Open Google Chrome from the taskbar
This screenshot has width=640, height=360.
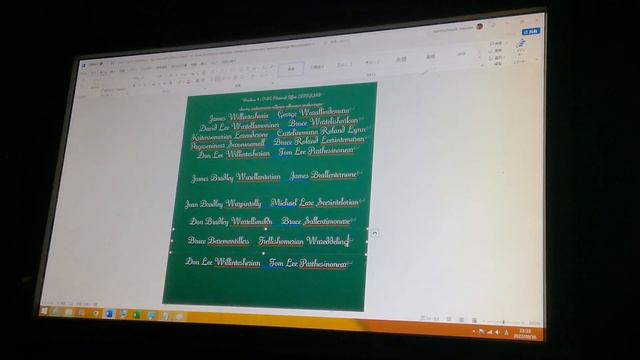[95, 313]
